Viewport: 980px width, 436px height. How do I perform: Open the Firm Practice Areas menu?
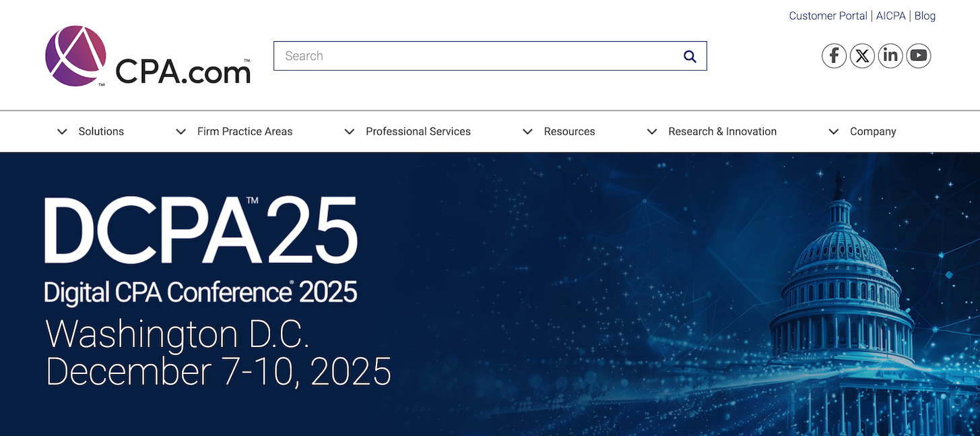click(x=245, y=131)
